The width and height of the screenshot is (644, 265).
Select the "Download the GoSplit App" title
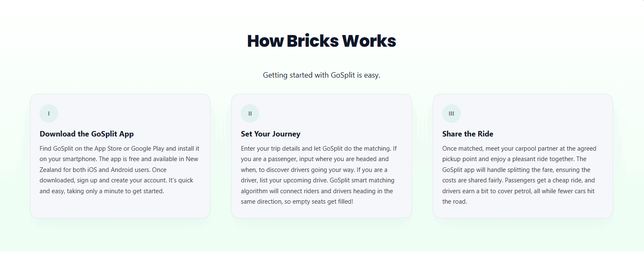click(x=87, y=134)
